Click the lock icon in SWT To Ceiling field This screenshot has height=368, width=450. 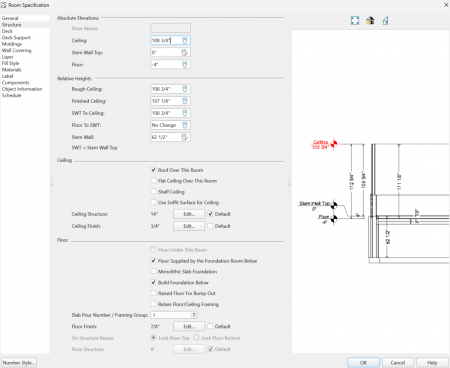coord(185,113)
